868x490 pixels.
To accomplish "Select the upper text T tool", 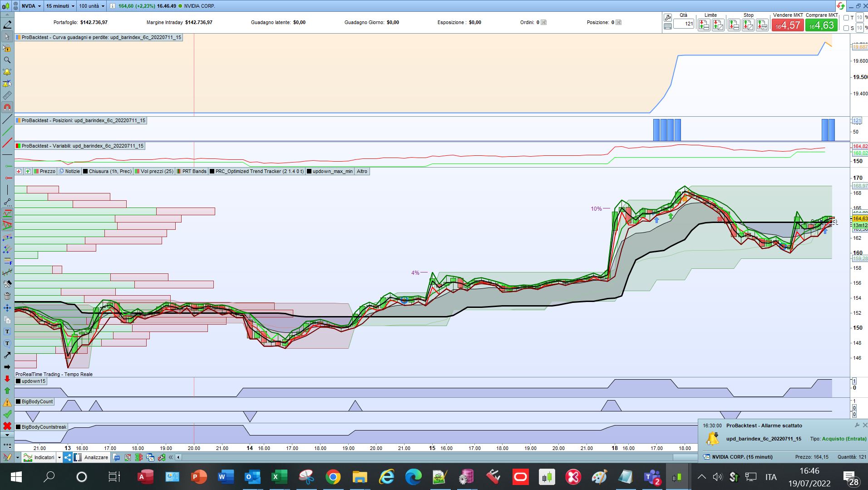I will (7, 332).
